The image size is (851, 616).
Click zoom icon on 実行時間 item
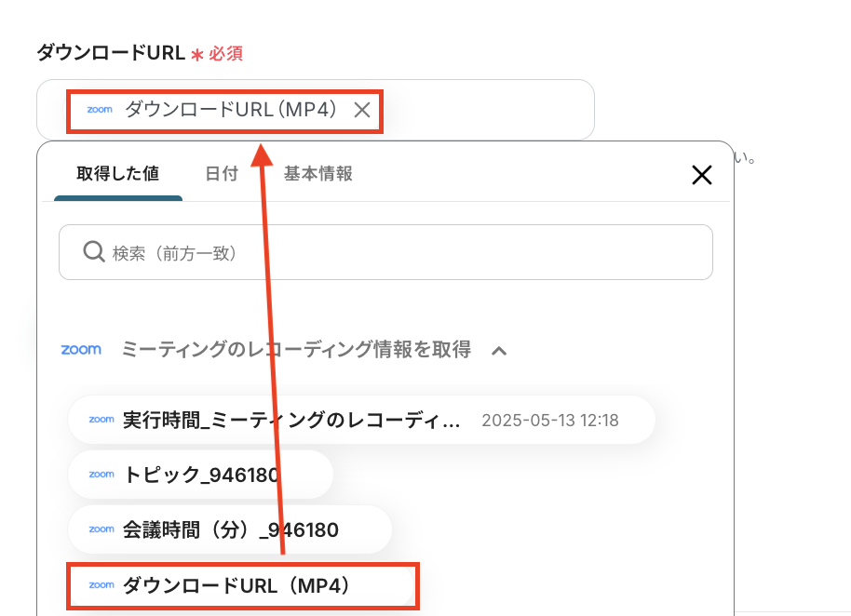(x=101, y=420)
